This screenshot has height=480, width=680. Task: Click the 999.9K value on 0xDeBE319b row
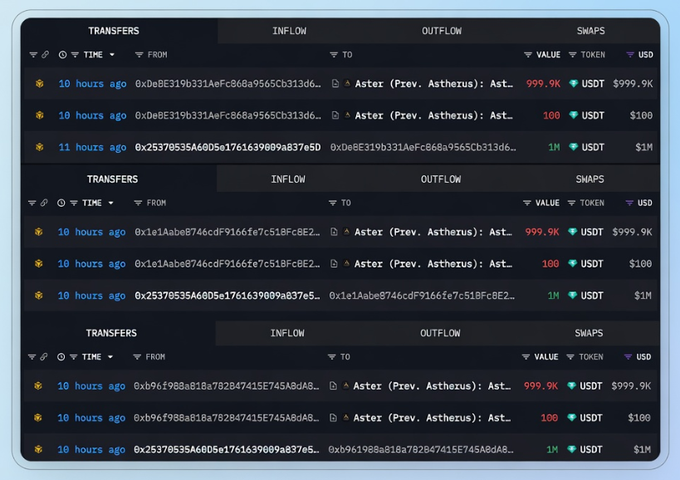point(543,84)
